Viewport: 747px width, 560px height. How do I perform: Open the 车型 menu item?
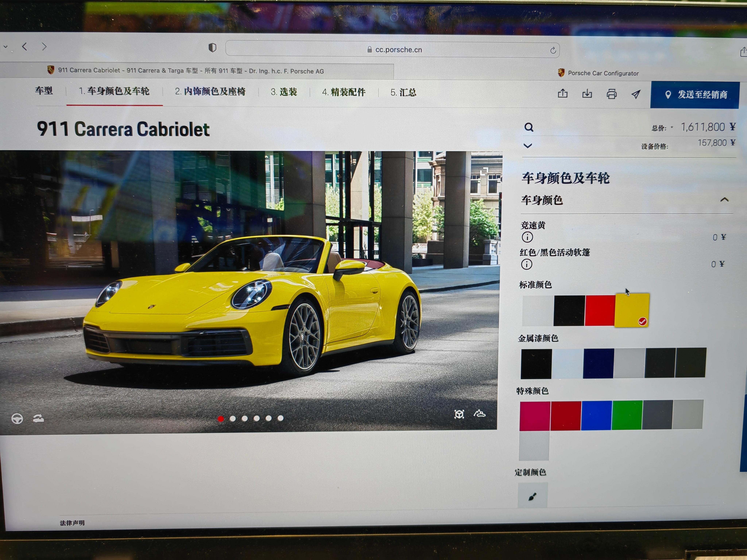tap(44, 90)
